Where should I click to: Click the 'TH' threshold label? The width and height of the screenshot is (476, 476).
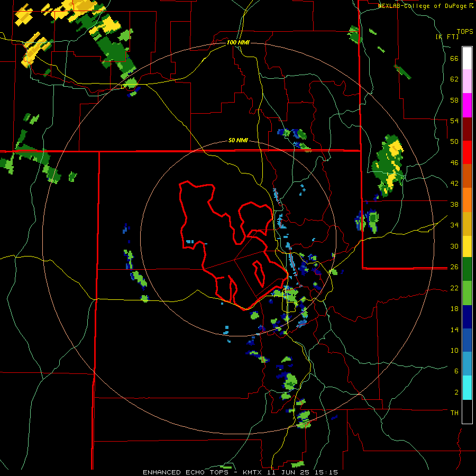pos(454,413)
